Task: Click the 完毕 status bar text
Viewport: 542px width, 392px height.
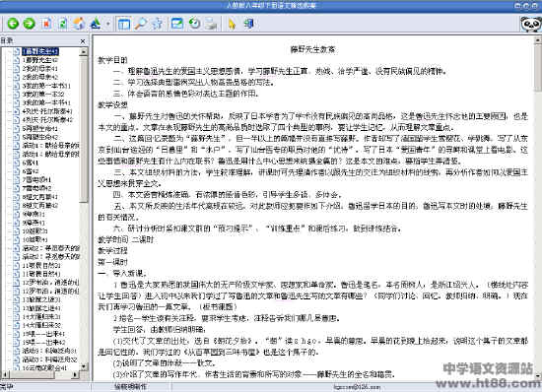Action: [7, 386]
